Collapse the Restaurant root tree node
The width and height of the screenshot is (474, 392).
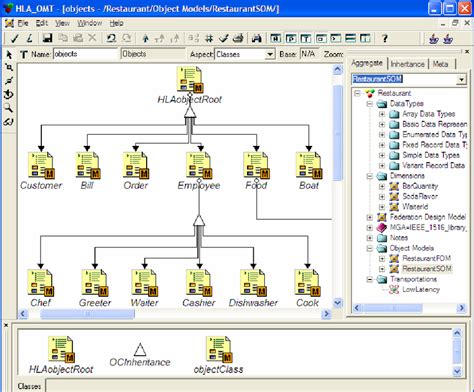[x=357, y=93]
